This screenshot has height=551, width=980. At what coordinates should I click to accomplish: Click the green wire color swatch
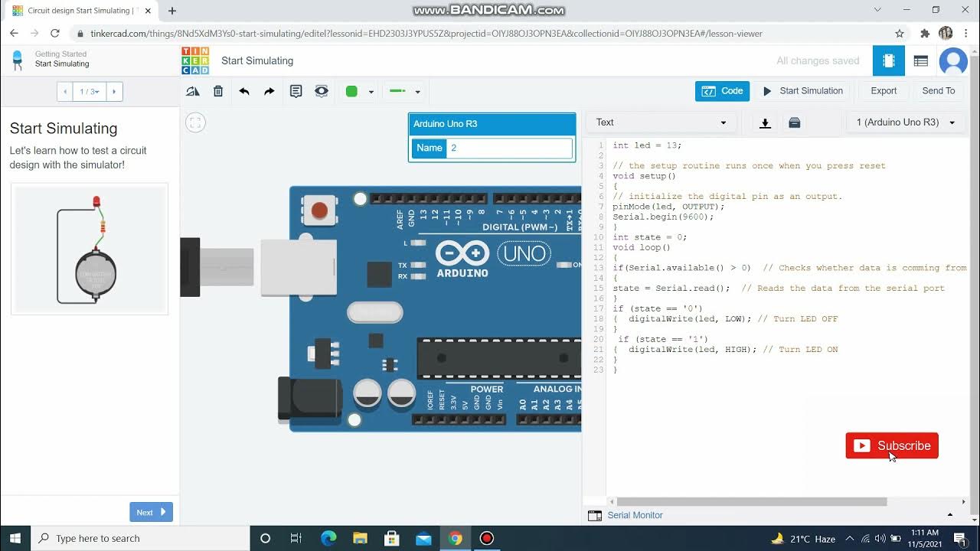pos(351,91)
